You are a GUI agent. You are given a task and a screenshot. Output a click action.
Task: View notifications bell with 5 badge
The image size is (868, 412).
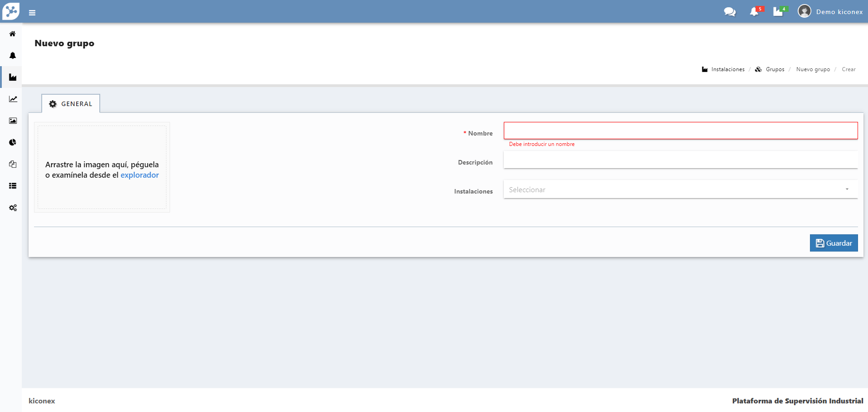(754, 12)
